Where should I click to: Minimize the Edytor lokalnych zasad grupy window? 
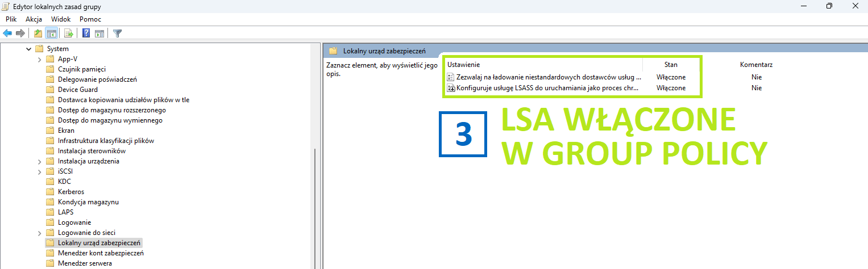coord(803,6)
